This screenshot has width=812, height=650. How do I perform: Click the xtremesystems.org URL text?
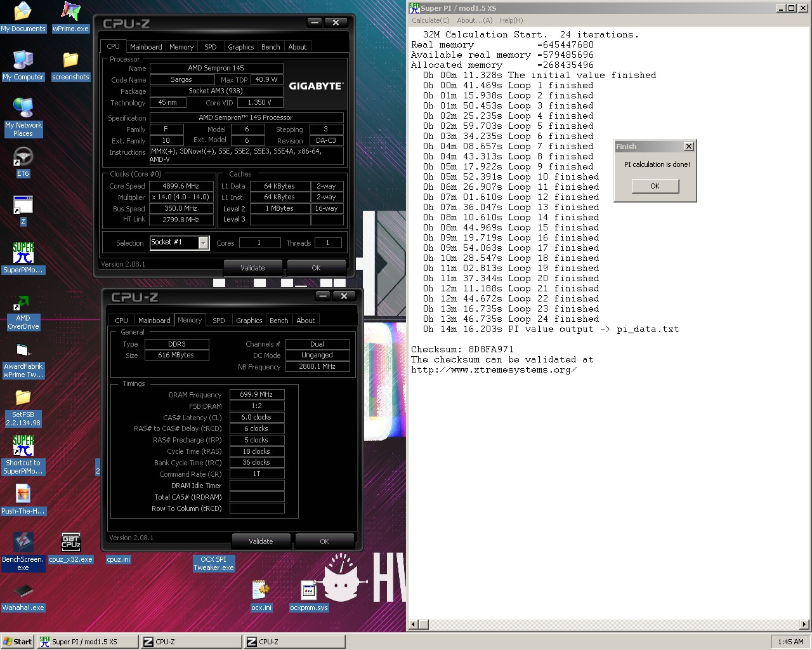tap(494, 369)
